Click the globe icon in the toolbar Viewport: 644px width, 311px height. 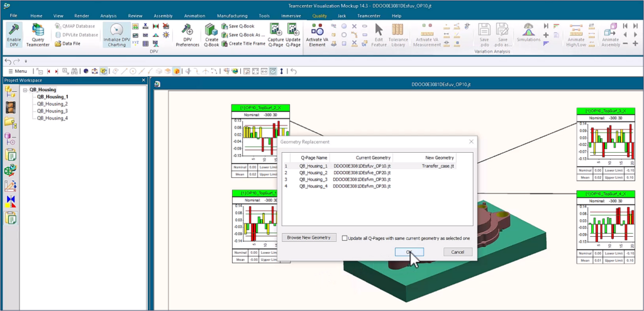point(235,71)
